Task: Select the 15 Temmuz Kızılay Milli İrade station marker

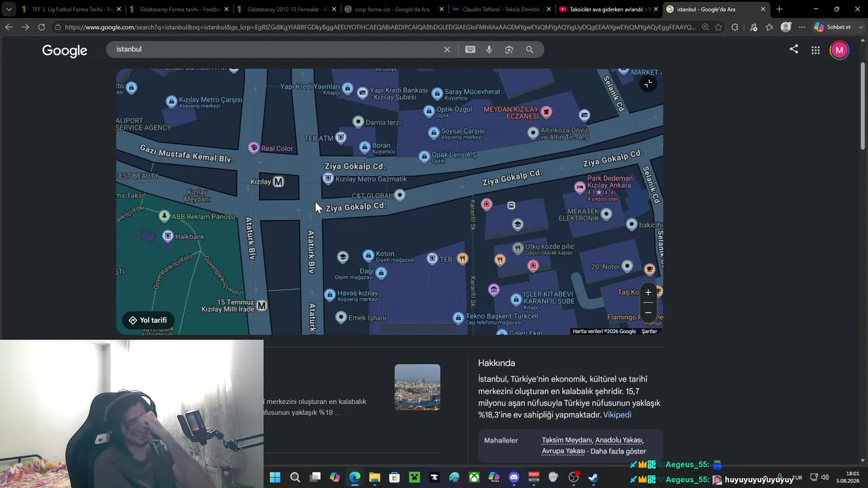Action: pos(262,306)
